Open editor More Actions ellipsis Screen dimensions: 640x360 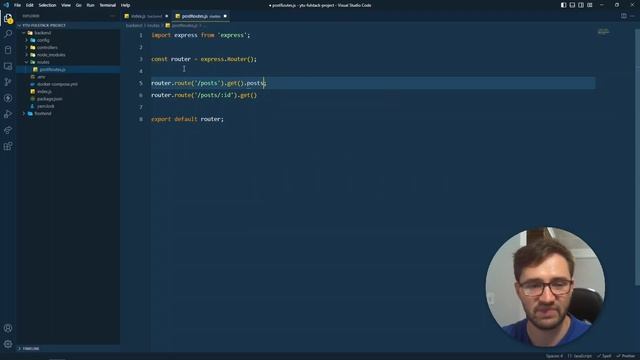click(x=632, y=16)
